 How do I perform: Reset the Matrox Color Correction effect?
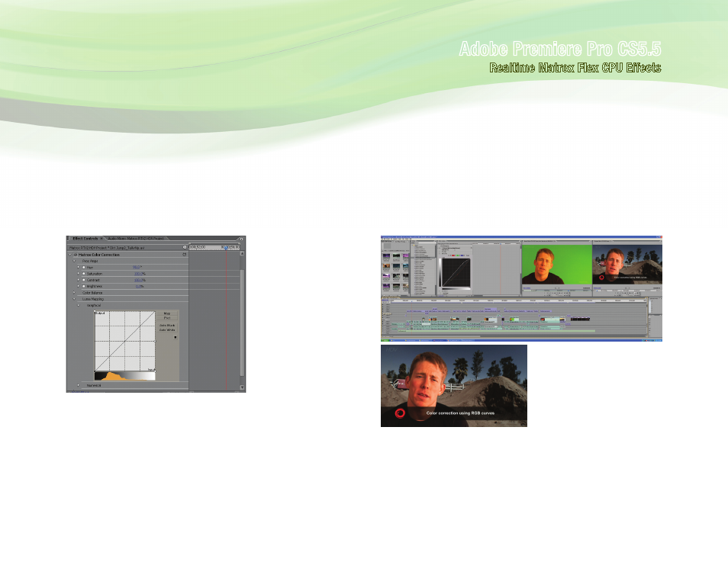coord(185,255)
